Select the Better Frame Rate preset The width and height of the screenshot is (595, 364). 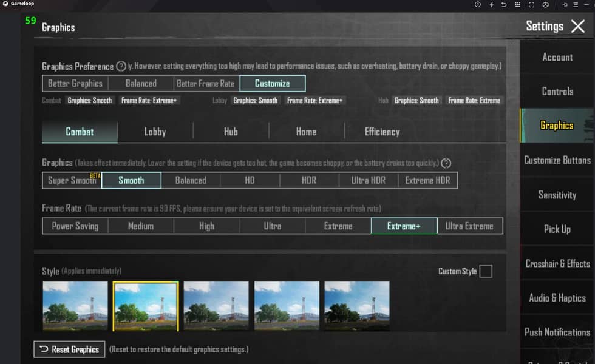(x=205, y=83)
